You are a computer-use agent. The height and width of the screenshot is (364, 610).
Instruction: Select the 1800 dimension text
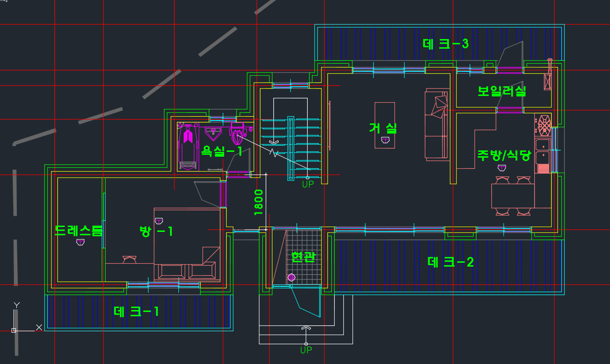[x=259, y=202]
